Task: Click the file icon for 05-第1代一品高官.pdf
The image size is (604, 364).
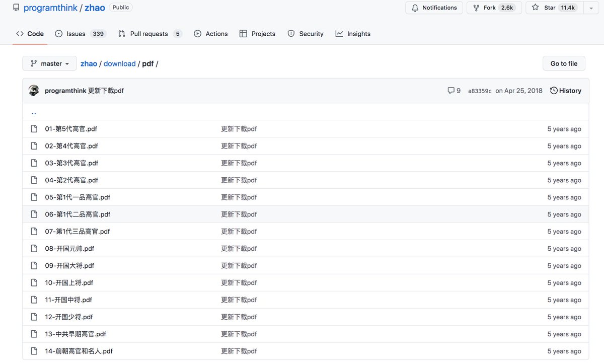Action: pyautogui.click(x=34, y=197)
